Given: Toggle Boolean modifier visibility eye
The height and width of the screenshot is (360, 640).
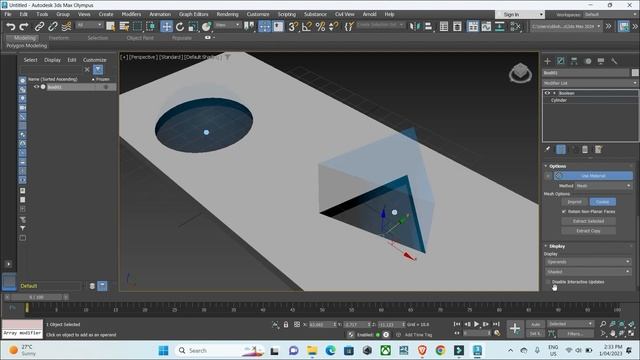Looking at the screenshot, I should coord(547,93).
